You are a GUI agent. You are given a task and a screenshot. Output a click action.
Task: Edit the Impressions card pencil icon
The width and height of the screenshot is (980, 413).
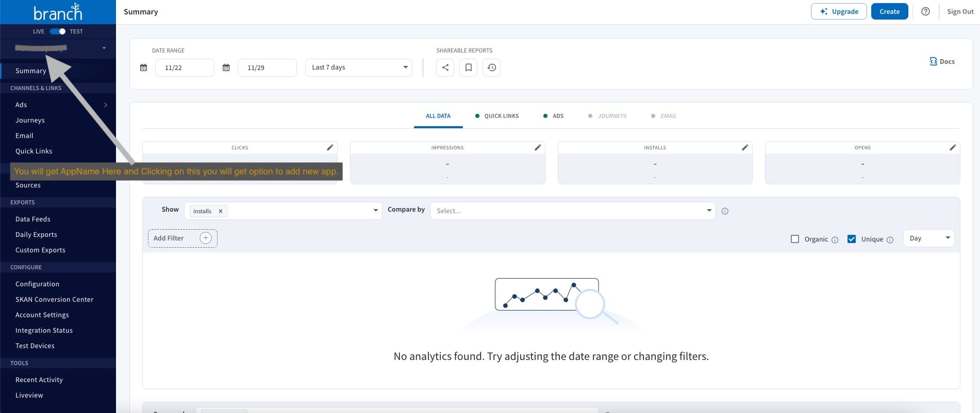pos(538,148)
